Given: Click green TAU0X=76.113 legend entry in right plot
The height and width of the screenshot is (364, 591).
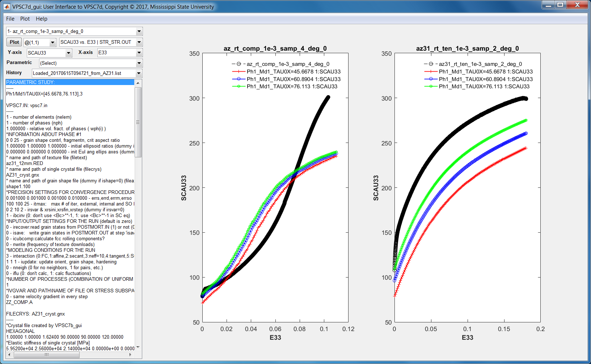Looking at the screenshot, I should pos(484,86).
